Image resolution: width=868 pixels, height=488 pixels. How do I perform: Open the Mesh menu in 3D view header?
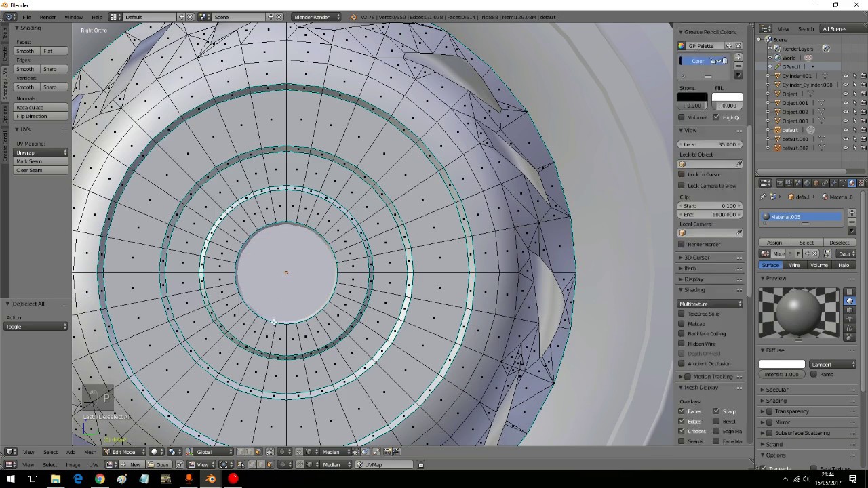coord(90,452)
